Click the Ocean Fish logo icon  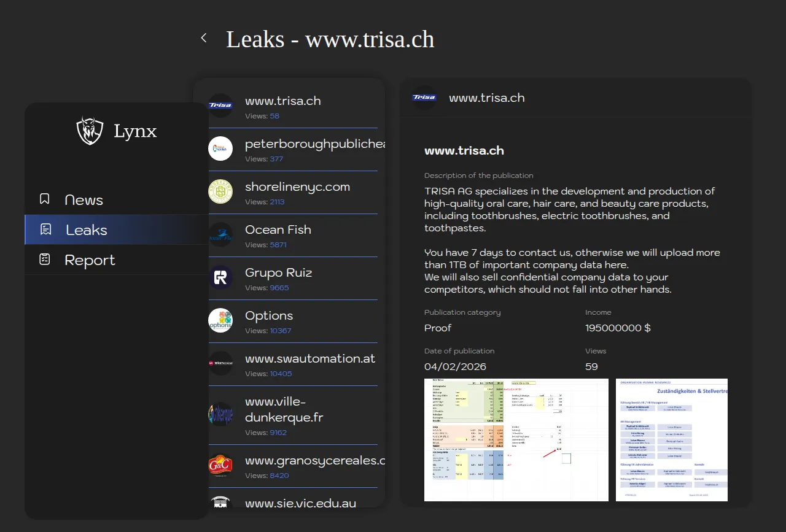coord(220,234)
